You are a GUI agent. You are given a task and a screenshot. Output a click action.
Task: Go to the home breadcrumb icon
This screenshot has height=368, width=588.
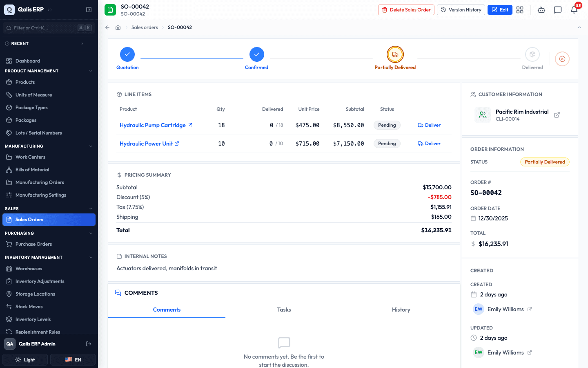[118, 27]
